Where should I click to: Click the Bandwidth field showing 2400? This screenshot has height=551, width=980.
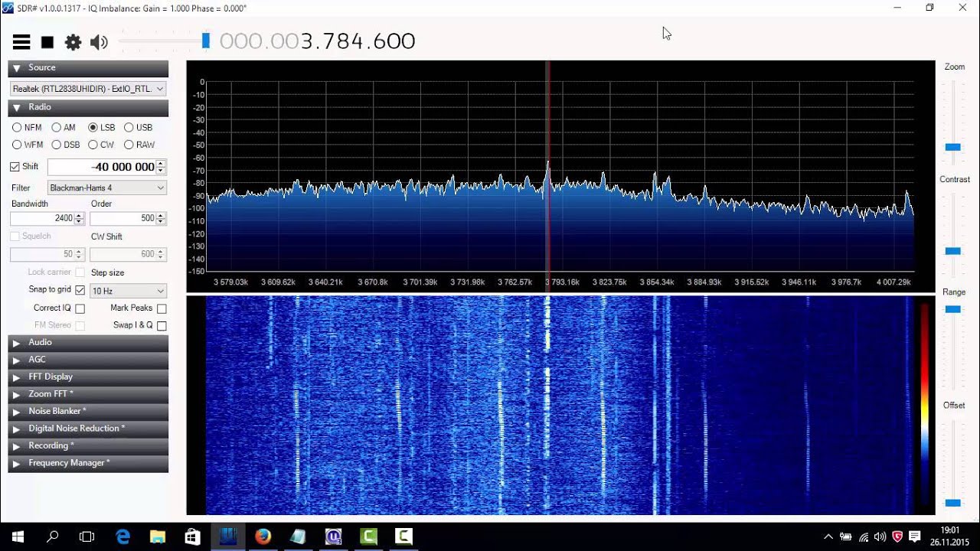[42, 218]
